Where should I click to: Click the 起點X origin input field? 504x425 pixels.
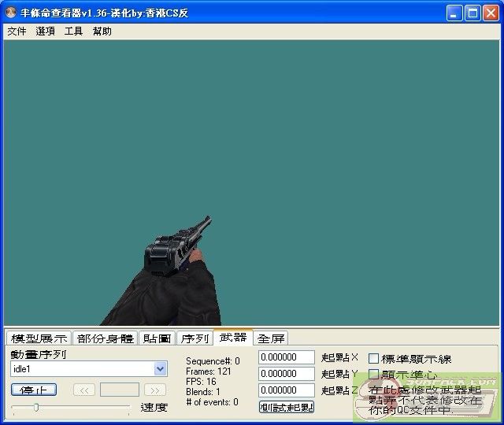(x=286, y=358)
